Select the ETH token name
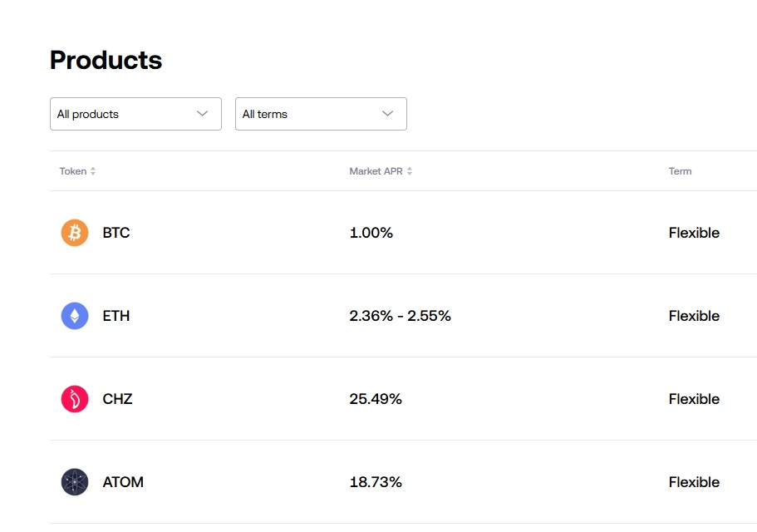 pyautogui.click(x=116, y=316)
